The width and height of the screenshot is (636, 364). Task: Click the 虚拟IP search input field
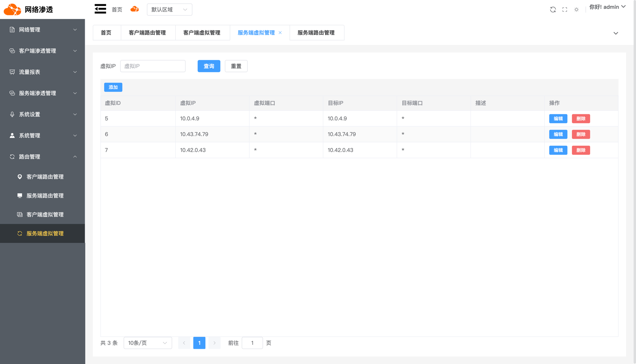click(153, 66)
